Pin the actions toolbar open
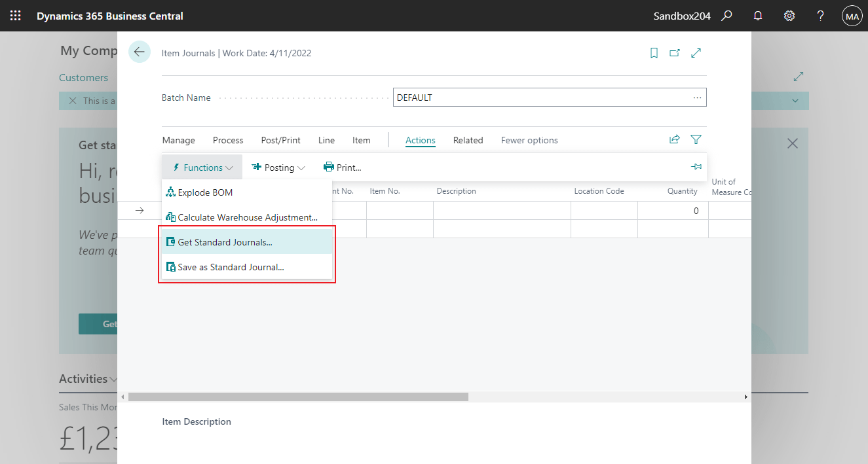This screenshot has width=868, height=464. (x=696, y=166)
